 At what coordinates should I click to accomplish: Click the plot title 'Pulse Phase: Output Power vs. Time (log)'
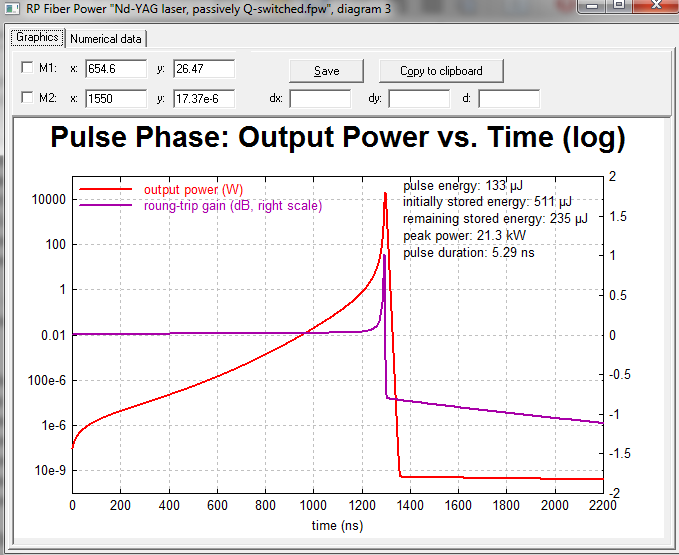(338, 138)
